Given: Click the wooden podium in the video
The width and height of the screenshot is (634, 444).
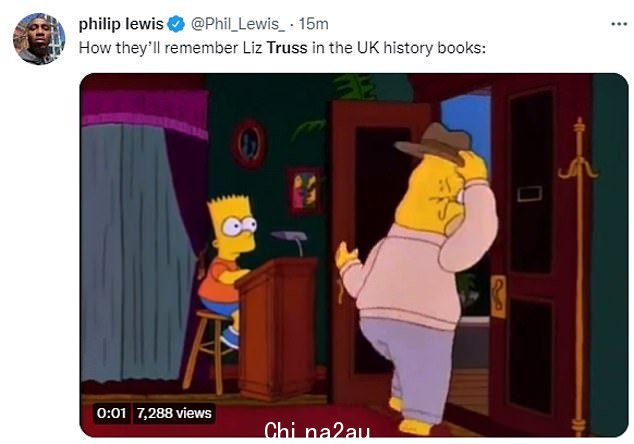Looking at the screenshot, I should 278,328.
